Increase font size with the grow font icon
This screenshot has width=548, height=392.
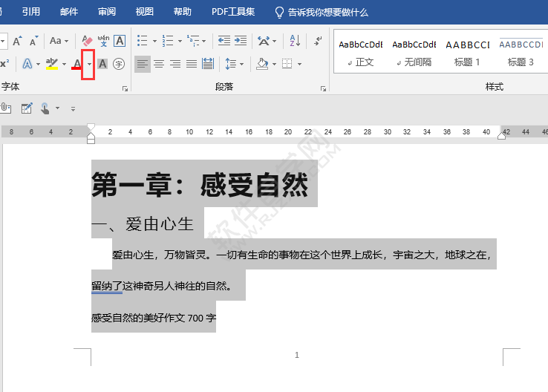coord(17,41)
